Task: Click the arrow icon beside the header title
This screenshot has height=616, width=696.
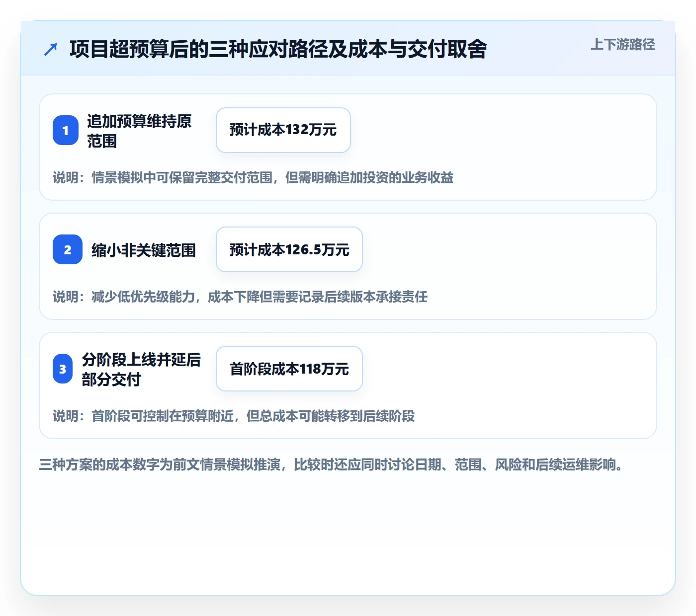Action: [x=51, y=49]
